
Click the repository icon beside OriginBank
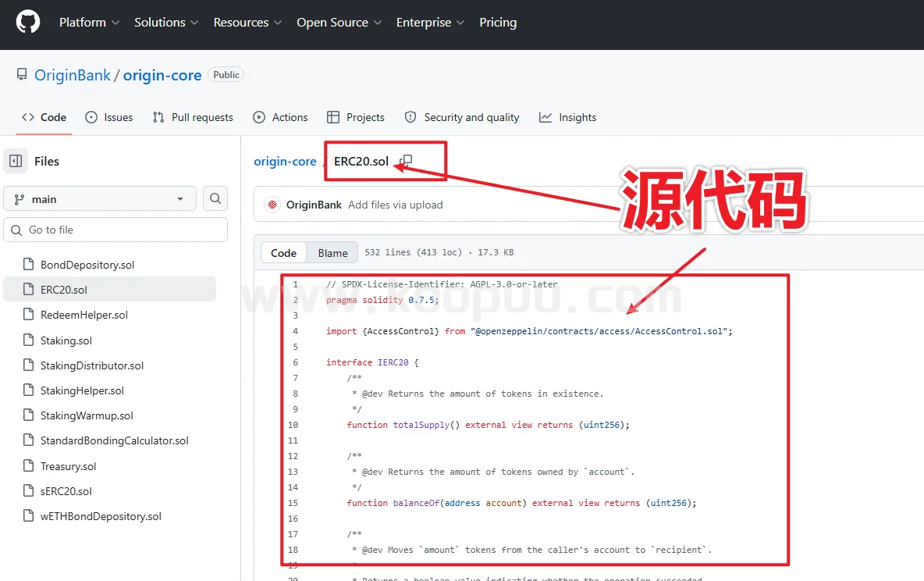22,74
